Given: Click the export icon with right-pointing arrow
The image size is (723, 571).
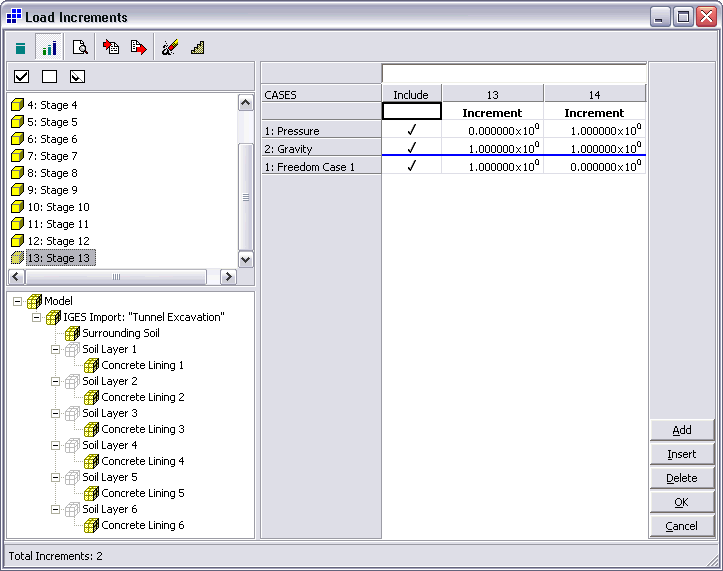Looking at the screenshot, I should point(138,47).
